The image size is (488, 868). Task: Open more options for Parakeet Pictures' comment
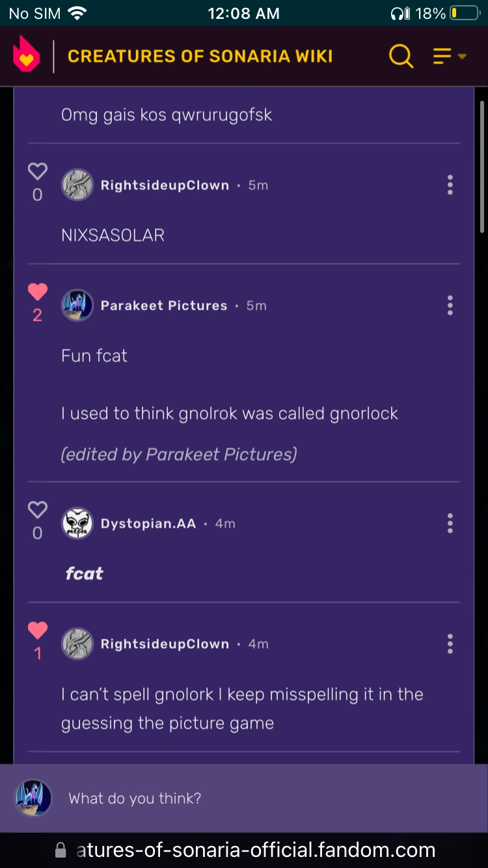point(450,306)
